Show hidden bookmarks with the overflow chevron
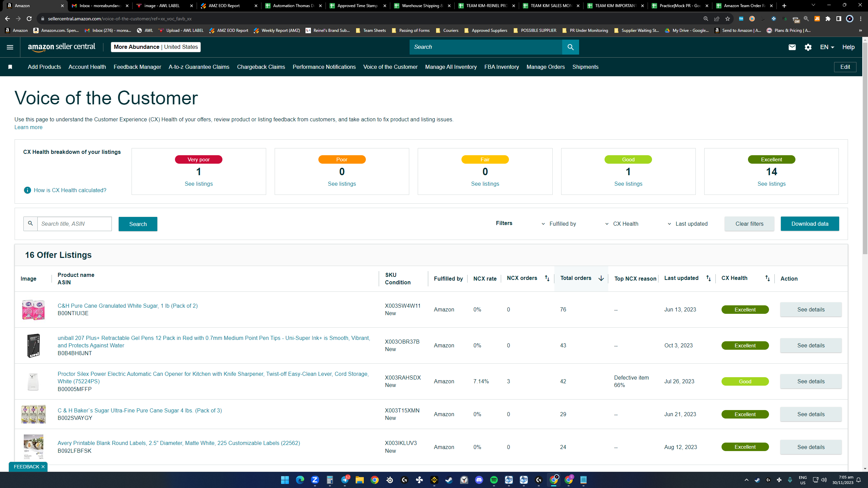 pos(861,30)
